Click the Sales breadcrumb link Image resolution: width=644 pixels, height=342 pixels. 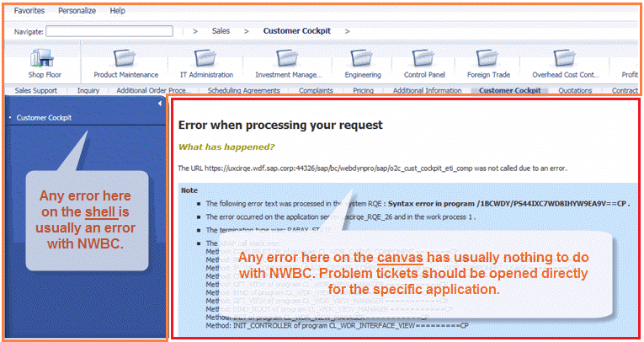[x=221, y=31]
